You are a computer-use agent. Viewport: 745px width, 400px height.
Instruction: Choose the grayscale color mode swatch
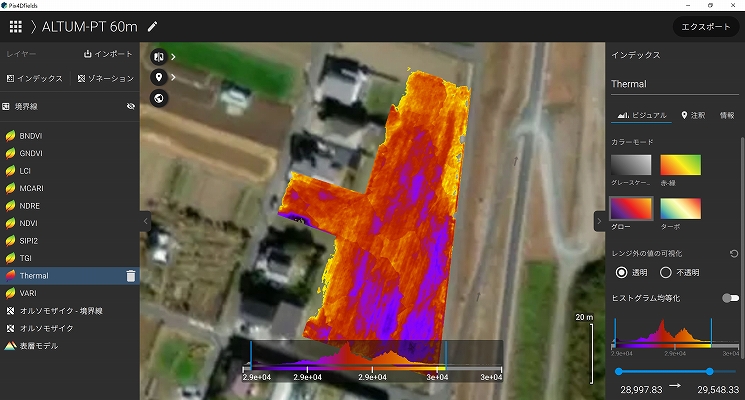631,165
